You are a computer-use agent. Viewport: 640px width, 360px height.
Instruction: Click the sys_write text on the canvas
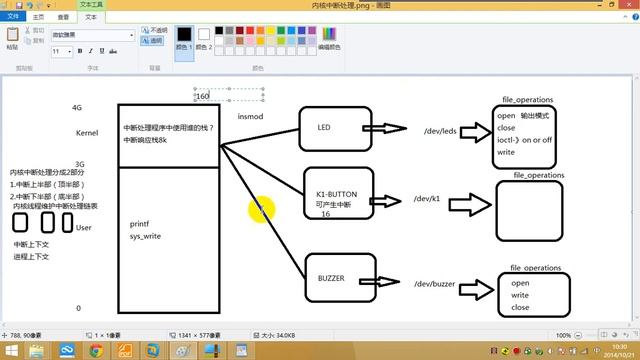pos(145,236)
